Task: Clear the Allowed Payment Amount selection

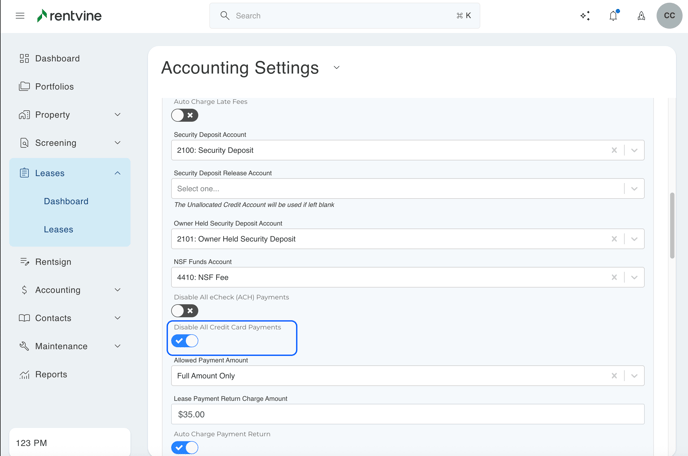Action: click(x=614, y=376)
